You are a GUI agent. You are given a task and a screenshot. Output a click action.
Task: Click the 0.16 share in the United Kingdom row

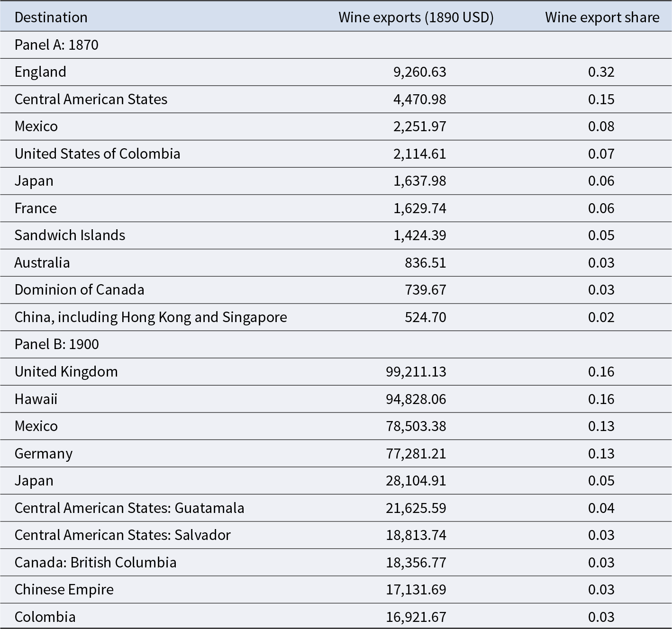pos(601,372)
